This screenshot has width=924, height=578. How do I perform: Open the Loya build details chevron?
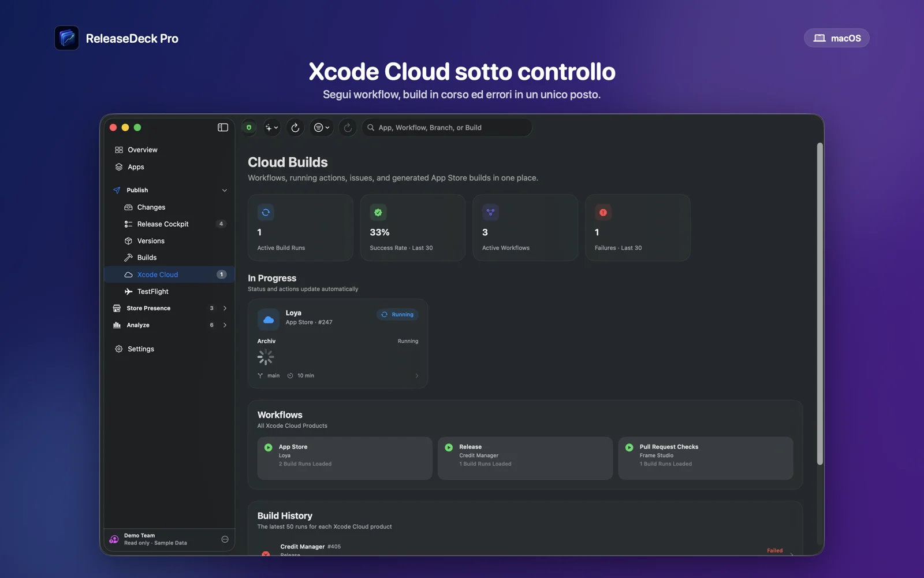417,376
